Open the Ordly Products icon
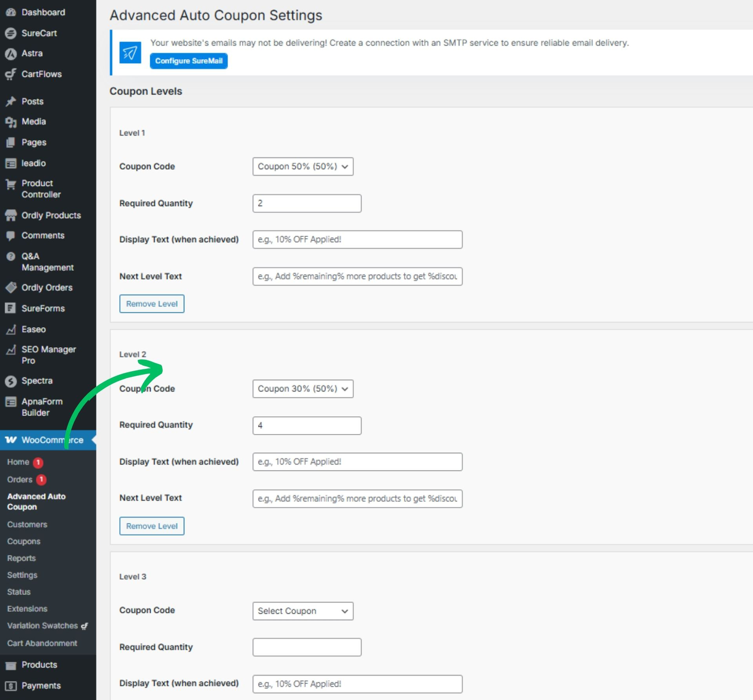Image resolution: width=753 pixels, height=700 pixels. pyautogui.click(x=11, y=215)
